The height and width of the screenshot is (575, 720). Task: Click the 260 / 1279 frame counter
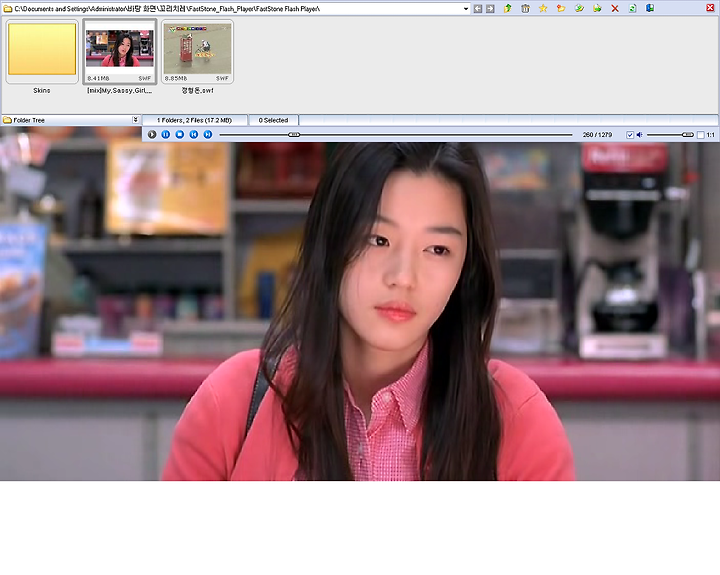pos(597,135)
